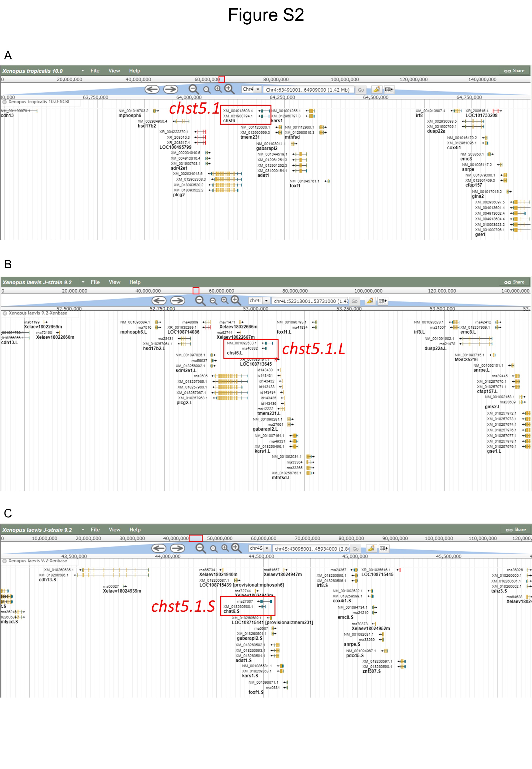Click Share link in tropicalis panel

(x=514, y=71)
